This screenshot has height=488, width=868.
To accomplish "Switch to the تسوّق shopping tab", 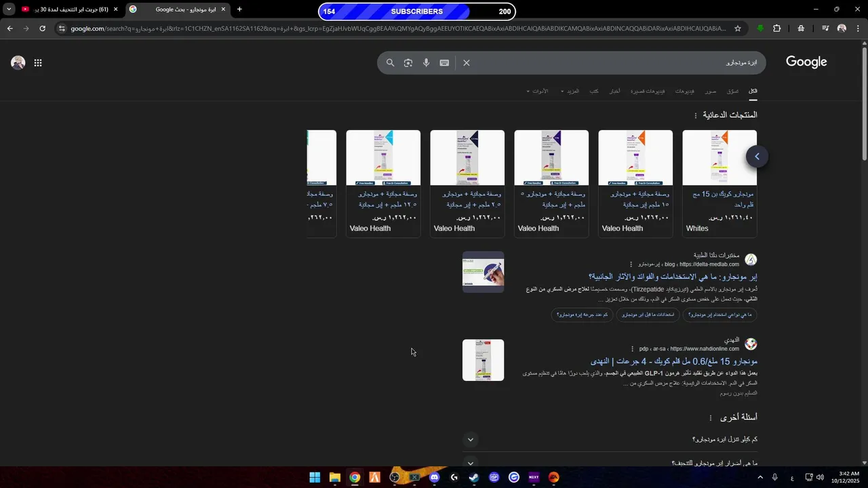I will 732,91.
